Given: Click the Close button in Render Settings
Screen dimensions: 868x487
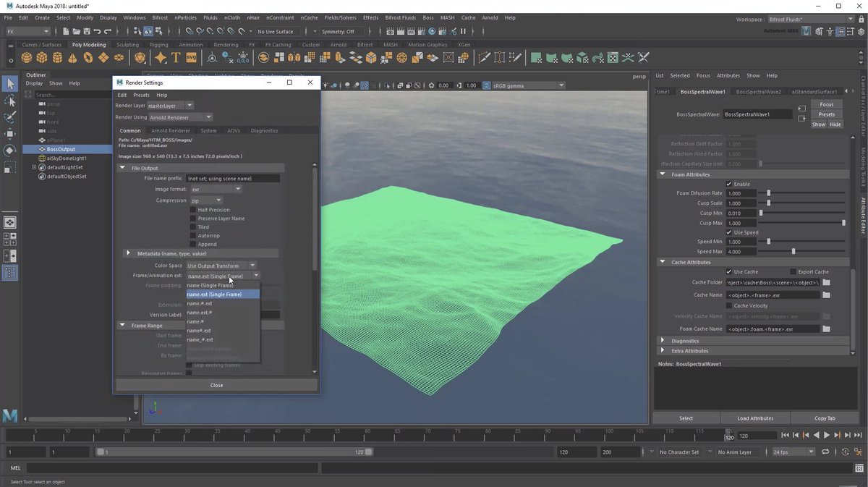Looking at the screenshot, I should tap(216, 385).
